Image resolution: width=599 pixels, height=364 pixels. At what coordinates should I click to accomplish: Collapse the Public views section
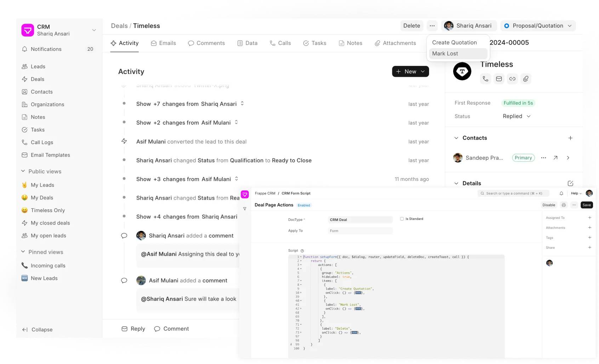[23, 171]
